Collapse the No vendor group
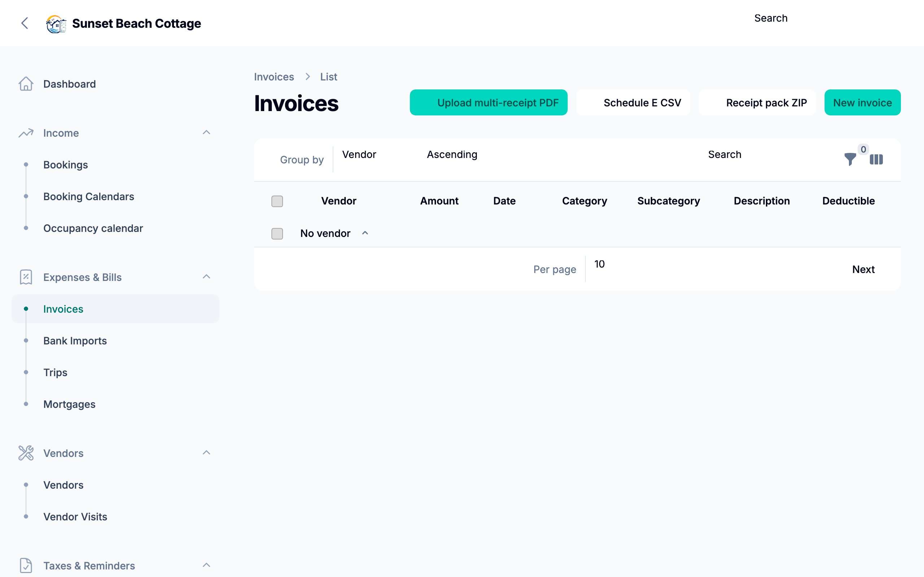The width and height of the screenshot is (924, 577). (x=365, y=233)
